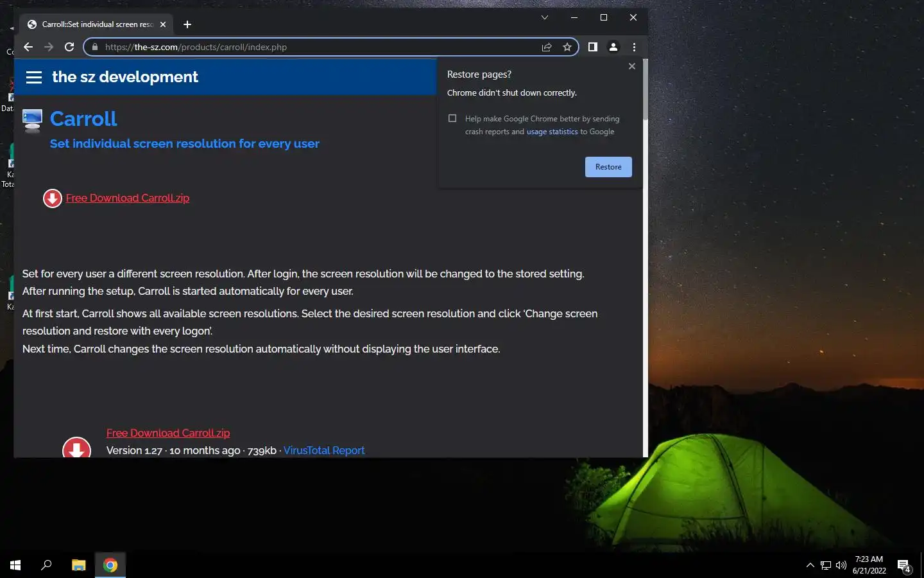Click the lower red download circle icon
This screenshot has height=578, width=924.
[76, 448]
